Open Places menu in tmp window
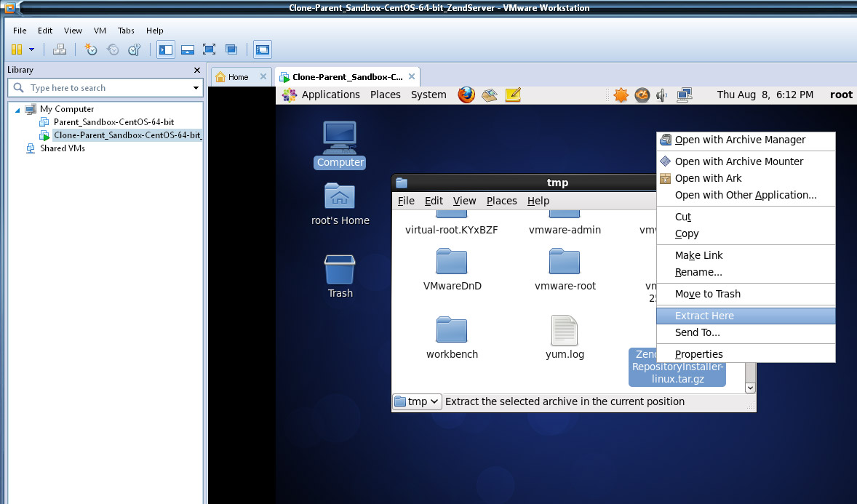 coord(502,201)
